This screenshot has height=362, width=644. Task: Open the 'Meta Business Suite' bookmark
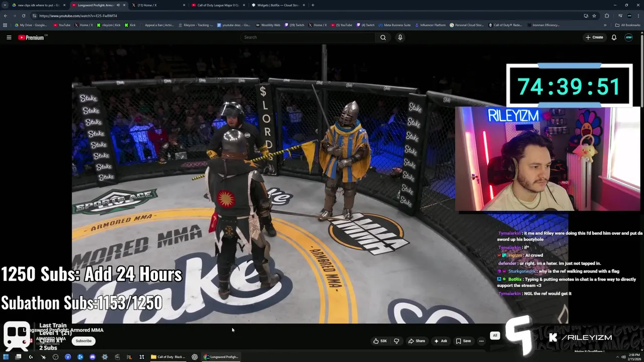[x=394, y=25]
